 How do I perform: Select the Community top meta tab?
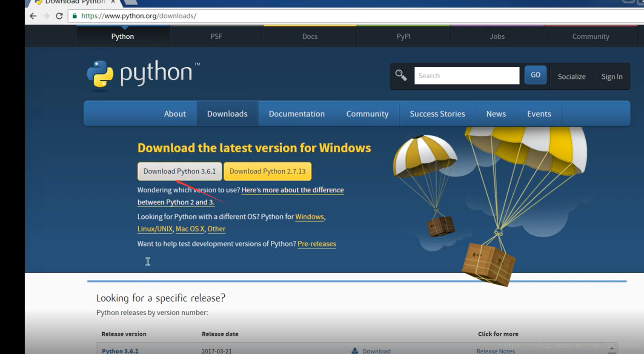[x=591, y=37]
